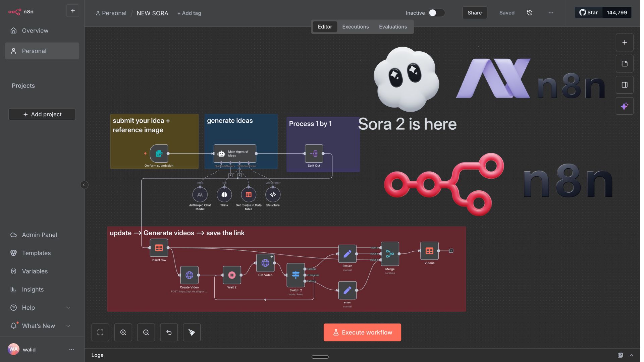Click the Share button

[475, 13]
